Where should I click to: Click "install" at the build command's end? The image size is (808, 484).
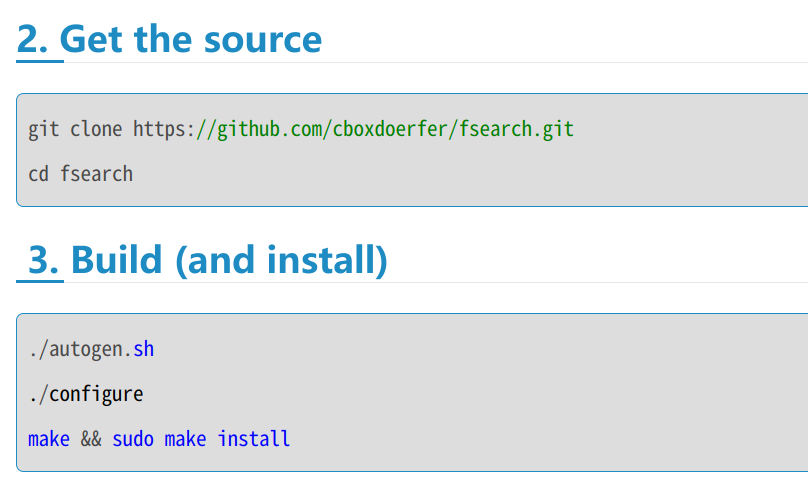254,438
